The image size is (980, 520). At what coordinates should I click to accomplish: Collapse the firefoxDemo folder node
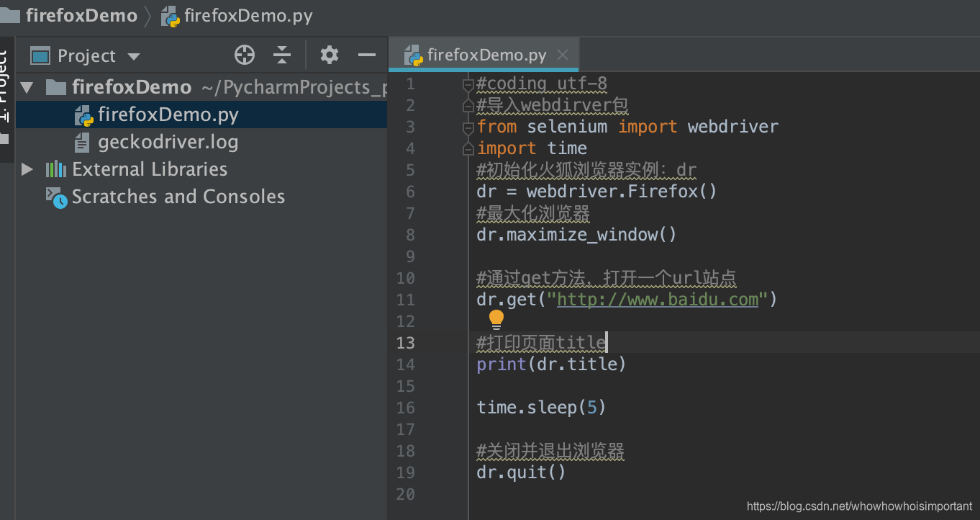pyautogui.click(x=27, y=86)
